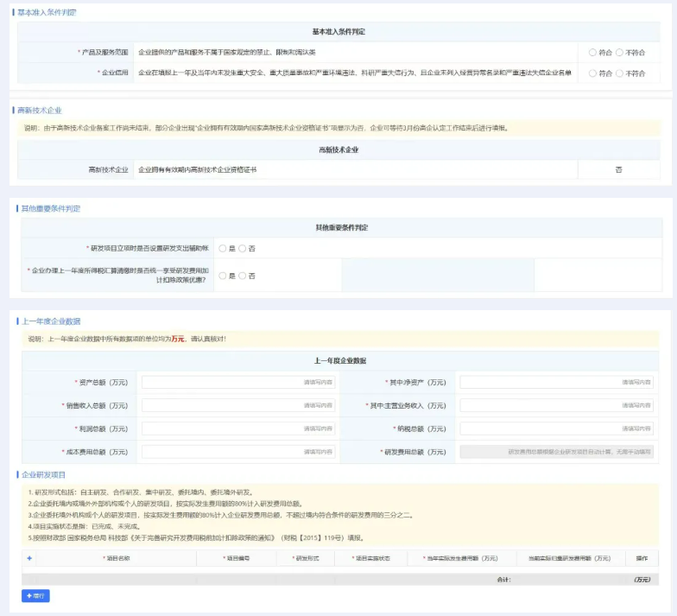Click the 纳税总额 input field
The image size is (677, 616).
tap(556, 429)
